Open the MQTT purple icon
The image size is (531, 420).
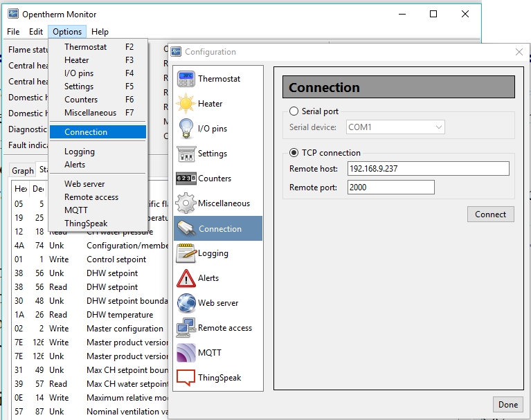pyautogui.click(x=186, y=353)
